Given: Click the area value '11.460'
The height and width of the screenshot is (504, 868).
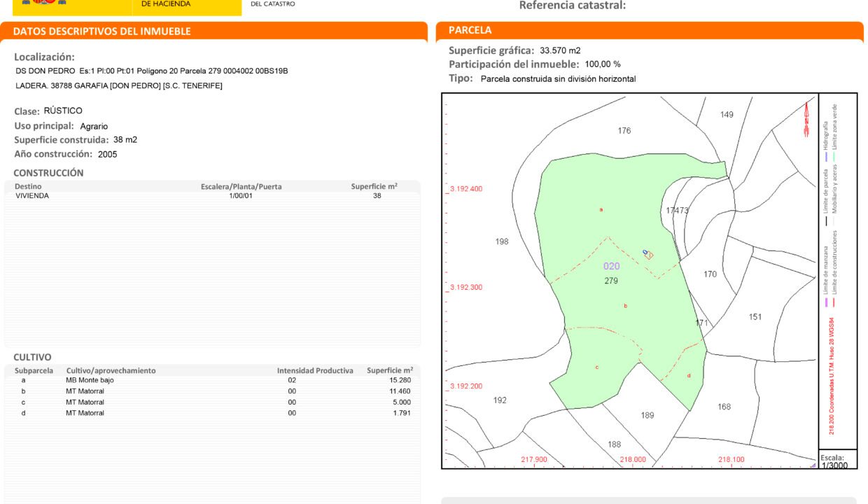Looking at the screenshot, I should pyautogui.click(x=400, y=391).
